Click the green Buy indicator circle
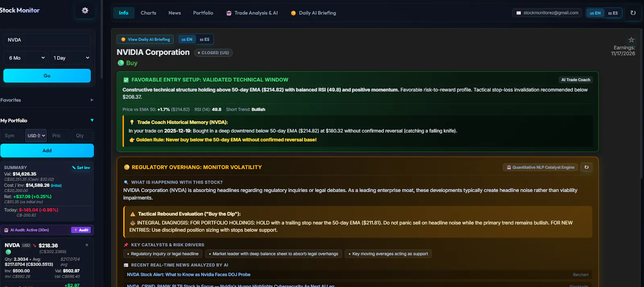This screenshot has height=287, width=644. 121,63
